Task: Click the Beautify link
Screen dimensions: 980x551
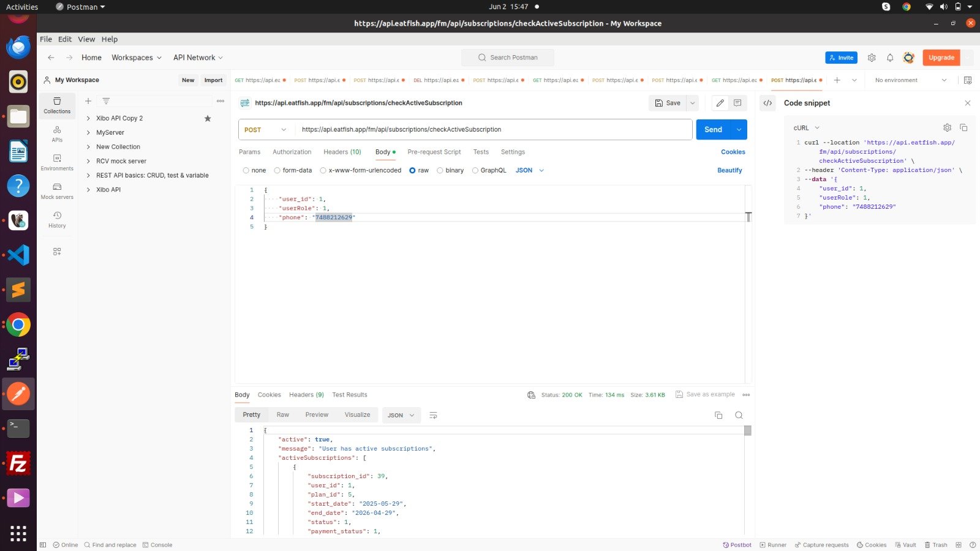Action: [x=729, y=170]
